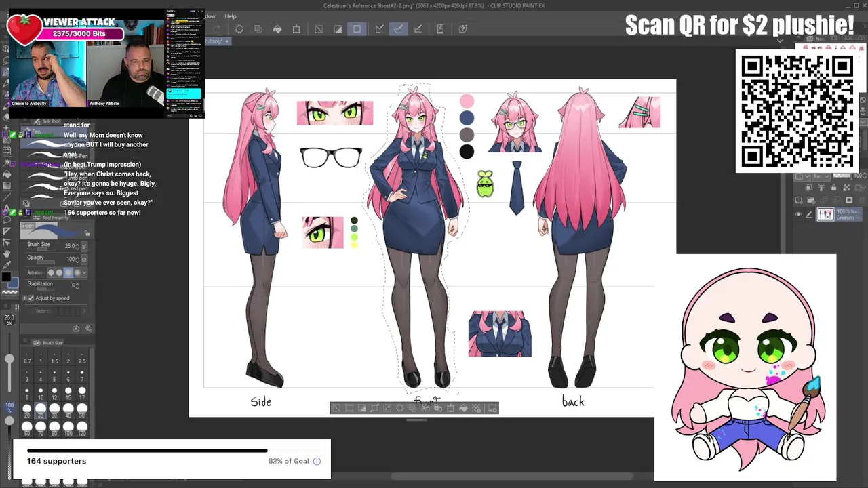
Task: Click Shrink selected area on selection launcher
Action: (x=387, y=408)
